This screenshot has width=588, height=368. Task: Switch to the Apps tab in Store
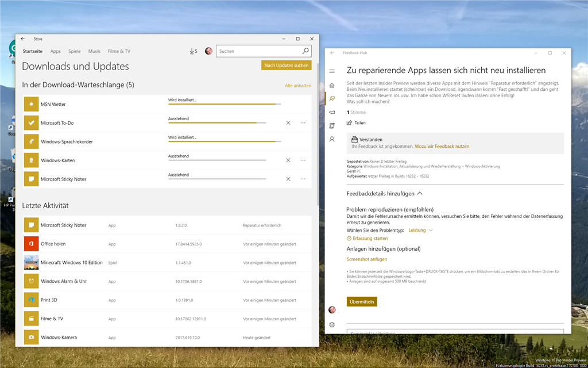[56, 51]
